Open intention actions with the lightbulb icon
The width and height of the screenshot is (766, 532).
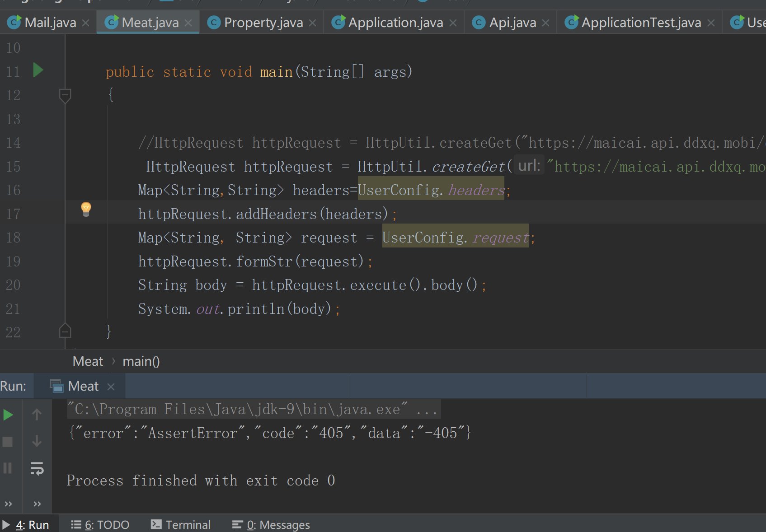[x=86, y=209]
